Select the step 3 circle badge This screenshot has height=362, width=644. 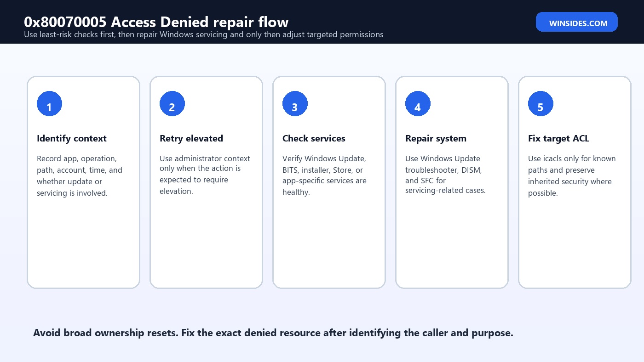click(x=295, y=104)
